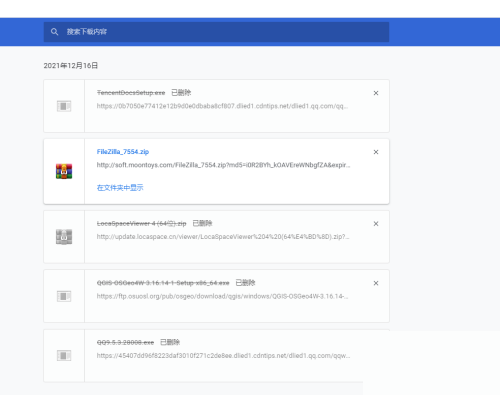
Task: Select the deleted QQ9.5.3.28008.exe file name
Action: click(x=125, y=342)
